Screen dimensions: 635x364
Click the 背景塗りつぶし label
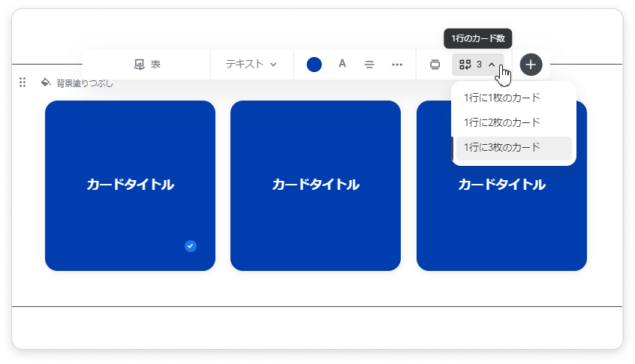click(85, 83)
